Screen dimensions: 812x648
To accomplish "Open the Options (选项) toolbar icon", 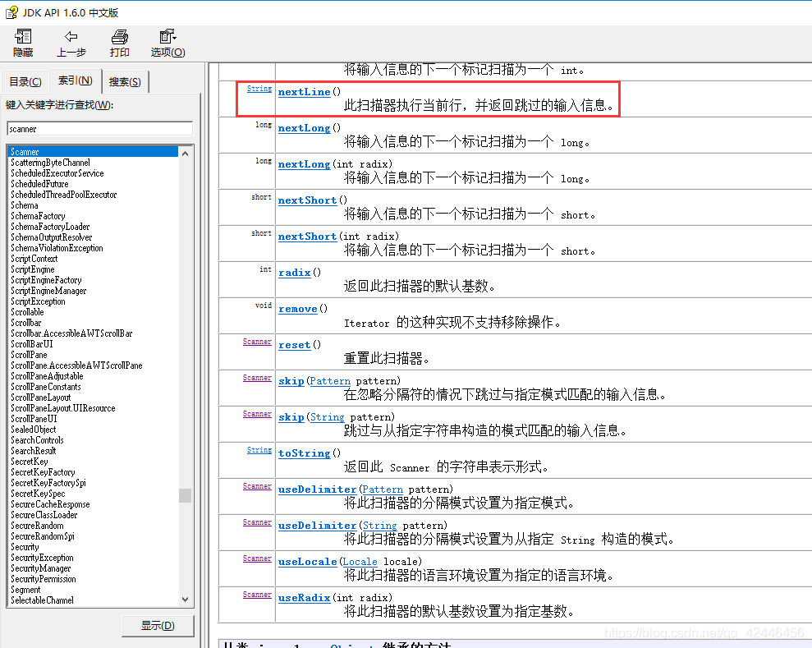I will [167, 43].
